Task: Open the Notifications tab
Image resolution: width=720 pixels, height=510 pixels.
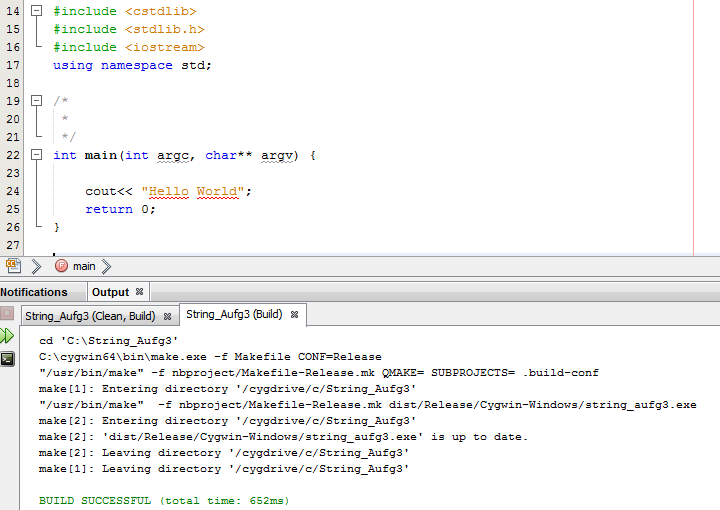Action: click(34, 292)
